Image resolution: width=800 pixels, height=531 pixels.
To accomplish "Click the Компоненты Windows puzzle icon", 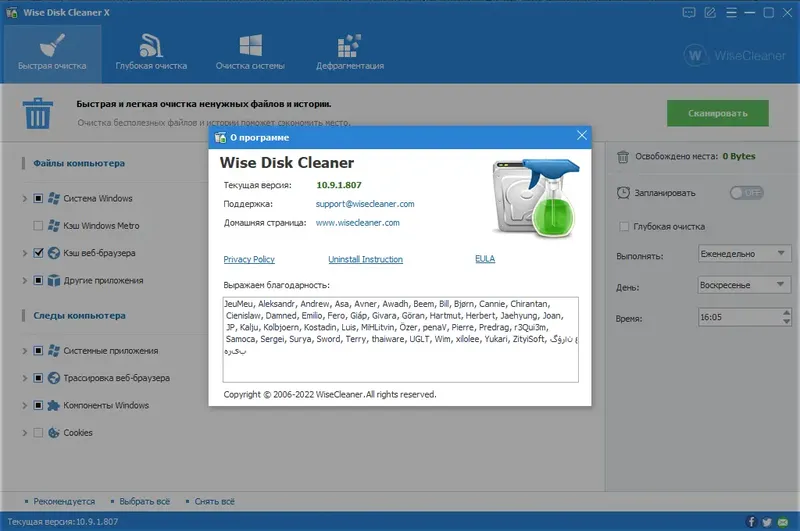I will click(54, 406).
